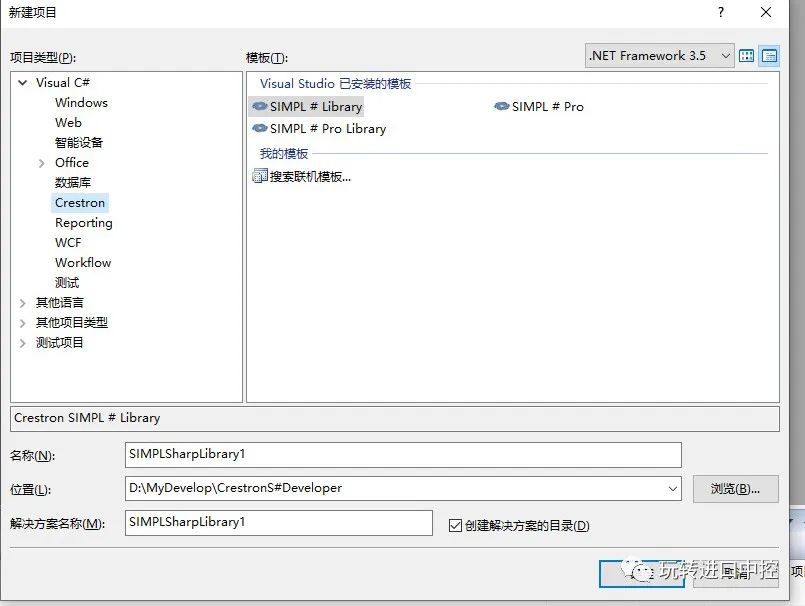This screenshot has width=805, height=606.
Task: Open the search online templates icon
Action: point(260,176)
